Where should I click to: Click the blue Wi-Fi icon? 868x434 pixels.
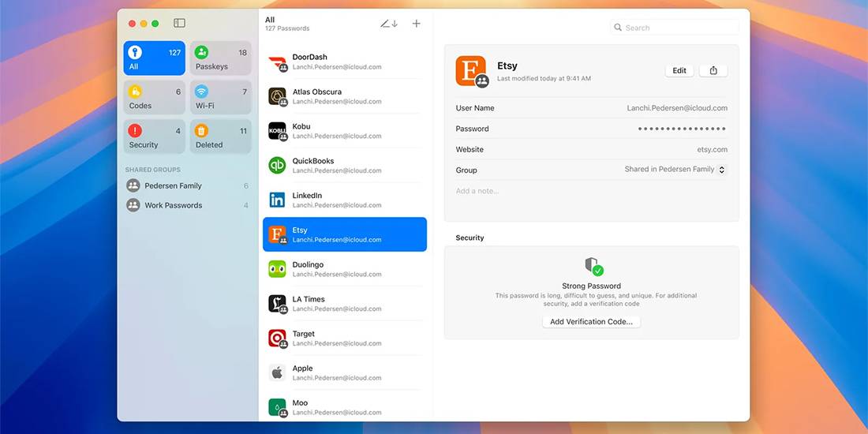[x=201, y=92]
